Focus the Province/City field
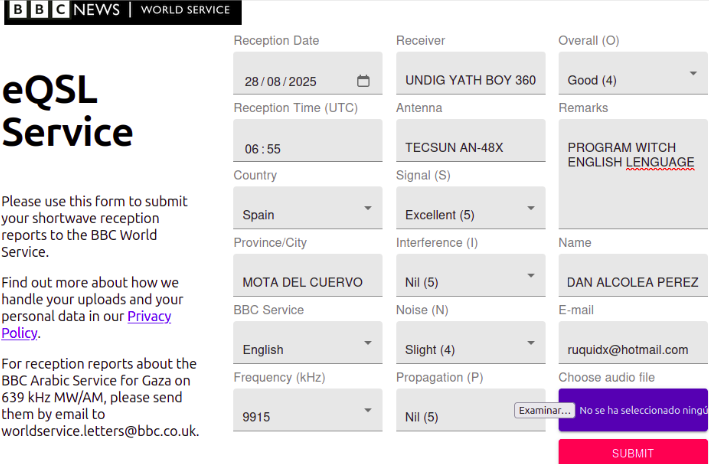The height and width of the screenshot is (464, 709). [307, 282]
